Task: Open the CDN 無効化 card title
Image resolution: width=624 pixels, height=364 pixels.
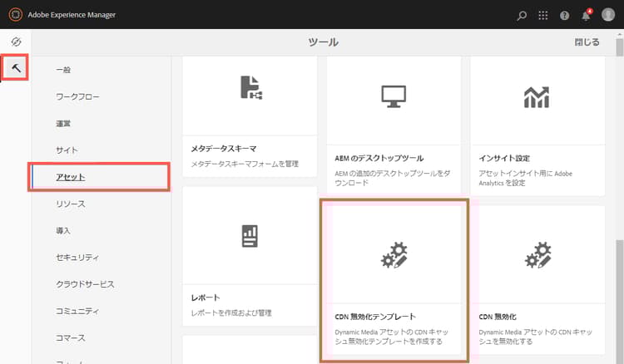Action: pyautogui.click(x=498, y=317)
